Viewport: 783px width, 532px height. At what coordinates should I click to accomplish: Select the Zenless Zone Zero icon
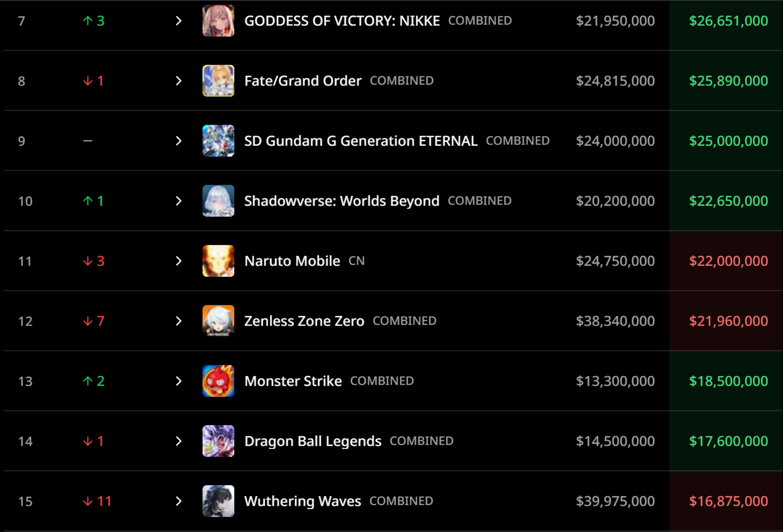(218, 321)
